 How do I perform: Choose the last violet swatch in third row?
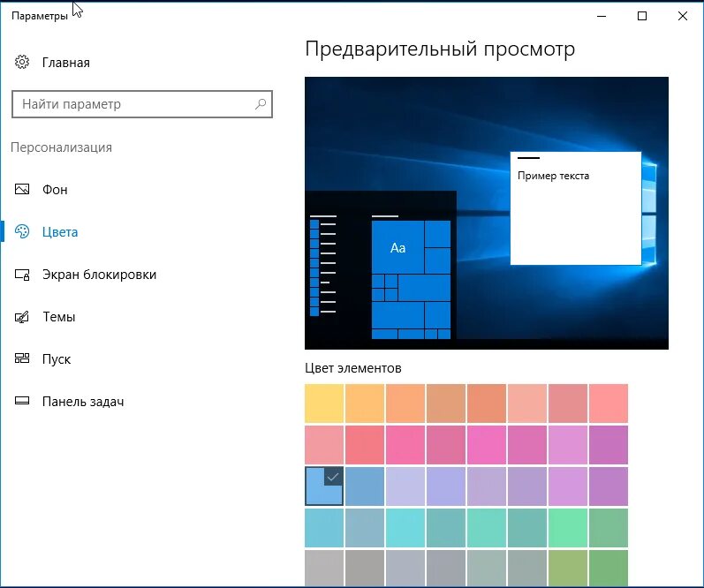[x=609, y=486]
